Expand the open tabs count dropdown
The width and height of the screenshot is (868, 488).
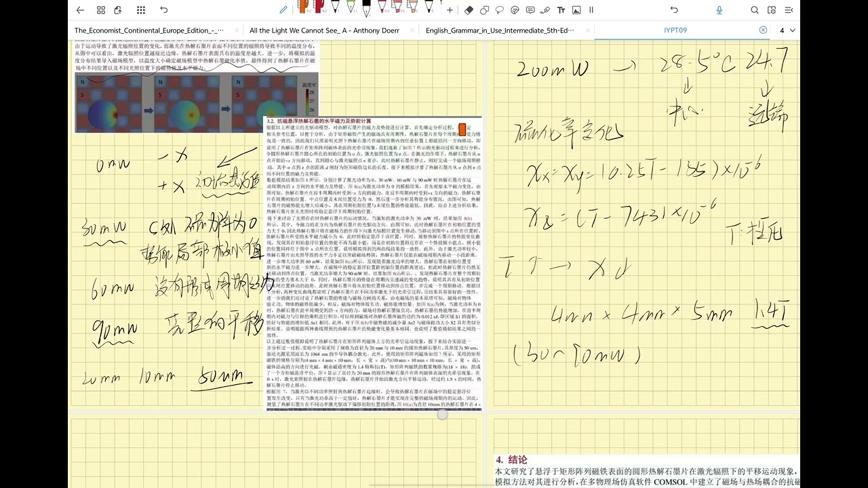[787, 30]
